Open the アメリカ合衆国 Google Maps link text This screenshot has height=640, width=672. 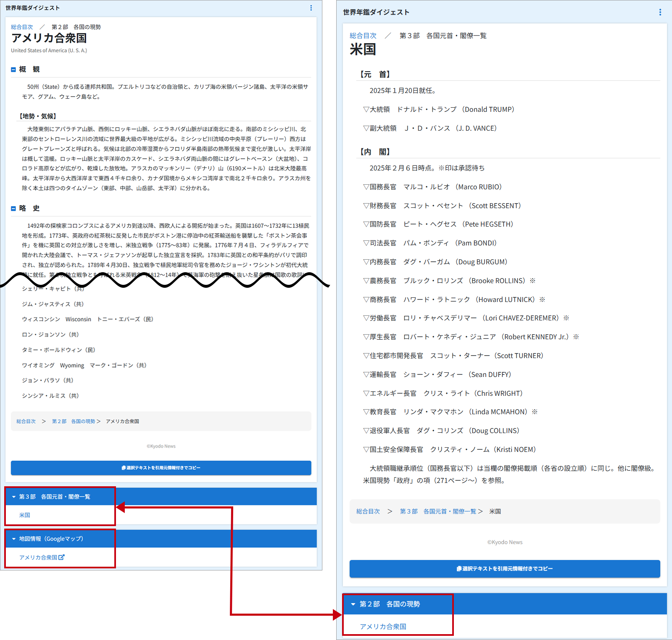pos(38,557)
